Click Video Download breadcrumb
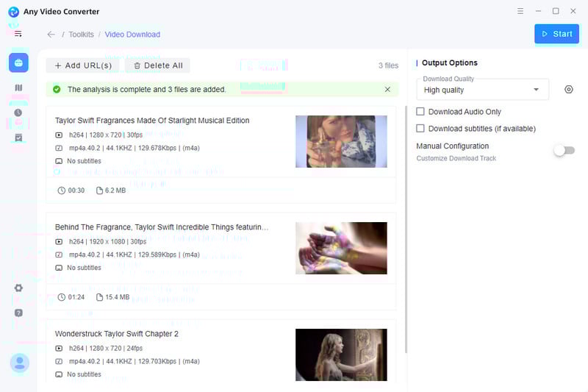 (132, 35)
